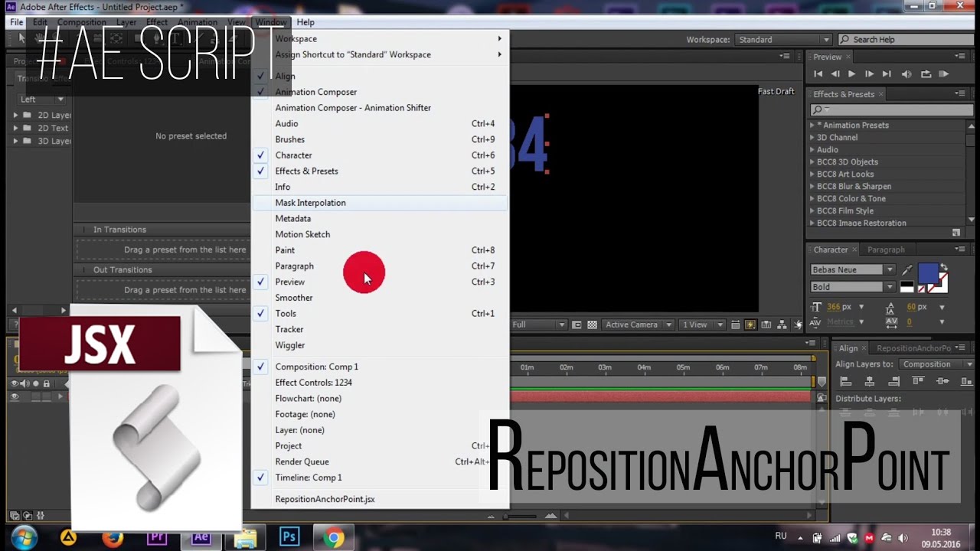Toggle transparency grid in viewer

(x=592, y=324)
